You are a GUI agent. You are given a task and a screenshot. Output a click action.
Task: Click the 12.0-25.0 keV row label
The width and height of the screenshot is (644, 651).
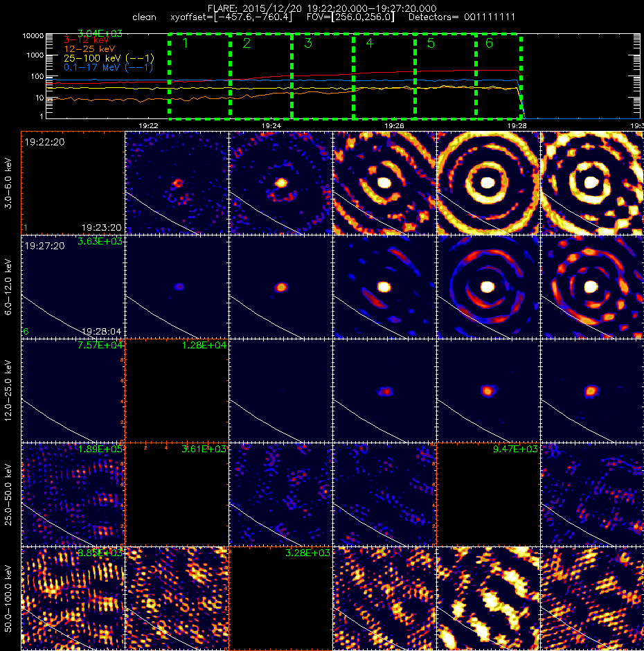[x=9, y=391]
